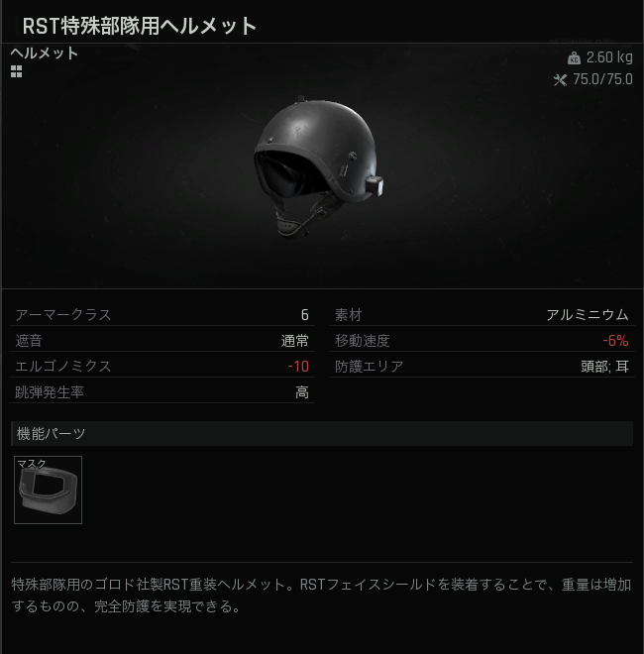Click the 素材 アルミニウム row
The height and width of the screenshot is (654, 644).
[482, 314]
